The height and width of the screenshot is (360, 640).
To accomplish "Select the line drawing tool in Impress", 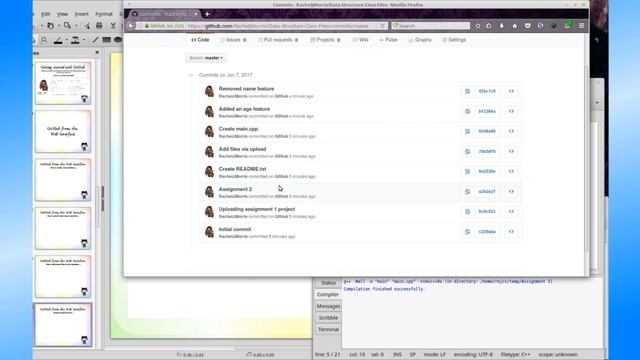I will (x=95, y=40).
